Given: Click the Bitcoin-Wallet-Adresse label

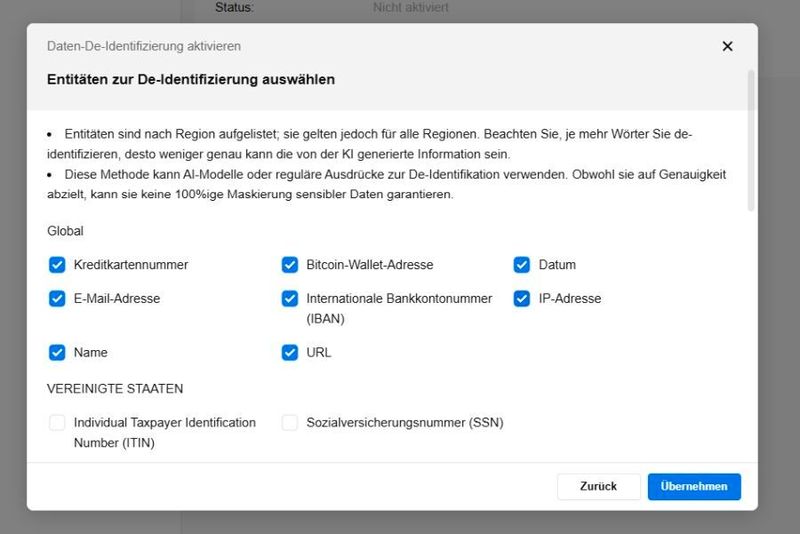Looking at the screenshot, I should pos(370,265).
